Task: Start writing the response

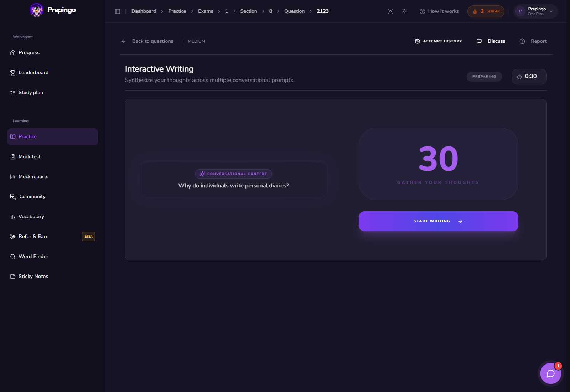Action: (438, 221)
